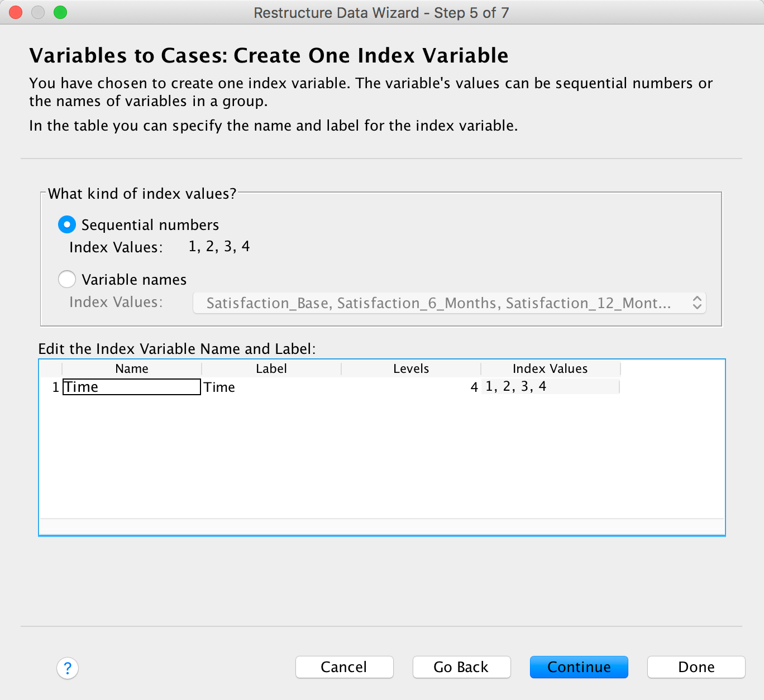Click the Label column header
The width and height of the screenshot is (764, 700).
point(271,368)
